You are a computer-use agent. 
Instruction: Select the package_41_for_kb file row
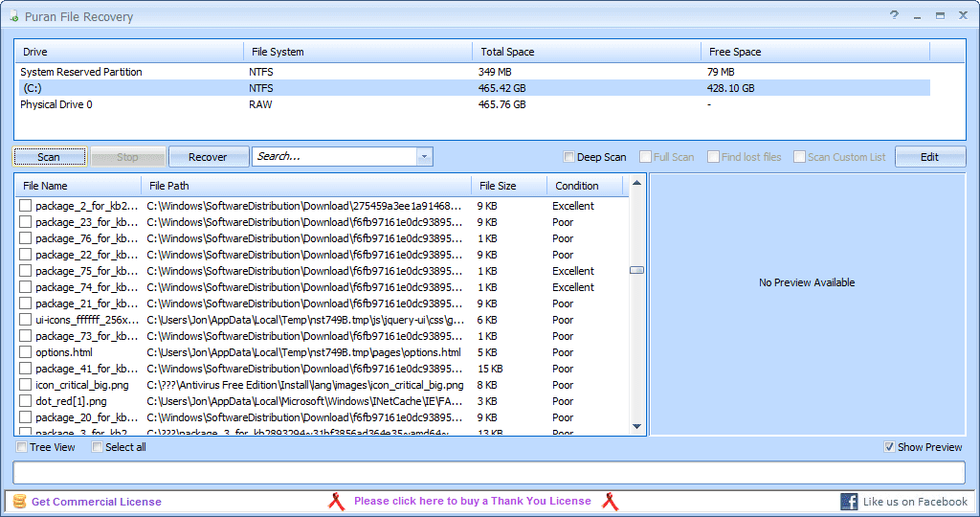coord(322,369)
